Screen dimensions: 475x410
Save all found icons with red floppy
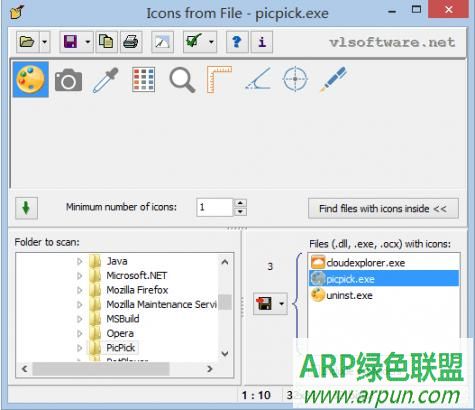[x=264, y=304]
